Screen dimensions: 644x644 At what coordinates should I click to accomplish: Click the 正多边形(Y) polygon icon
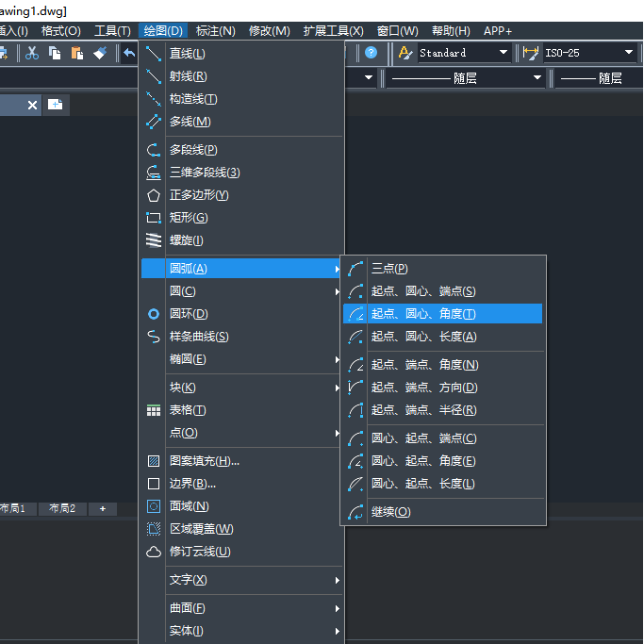(154, 195)
